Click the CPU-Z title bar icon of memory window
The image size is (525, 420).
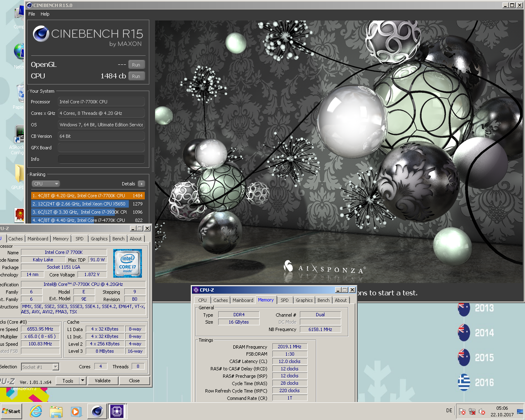pos(196,290)
